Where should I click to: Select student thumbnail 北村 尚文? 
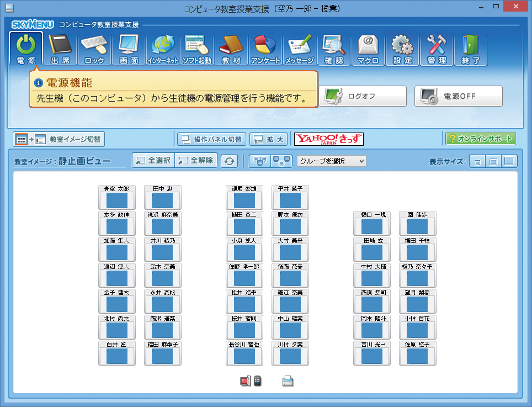116,327
